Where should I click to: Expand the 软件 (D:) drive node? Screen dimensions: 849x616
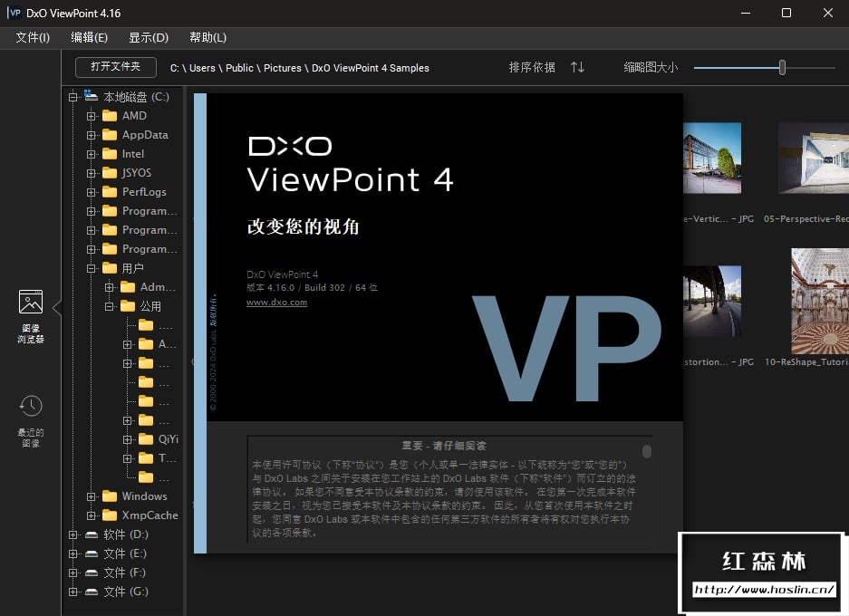click(73, 534)
